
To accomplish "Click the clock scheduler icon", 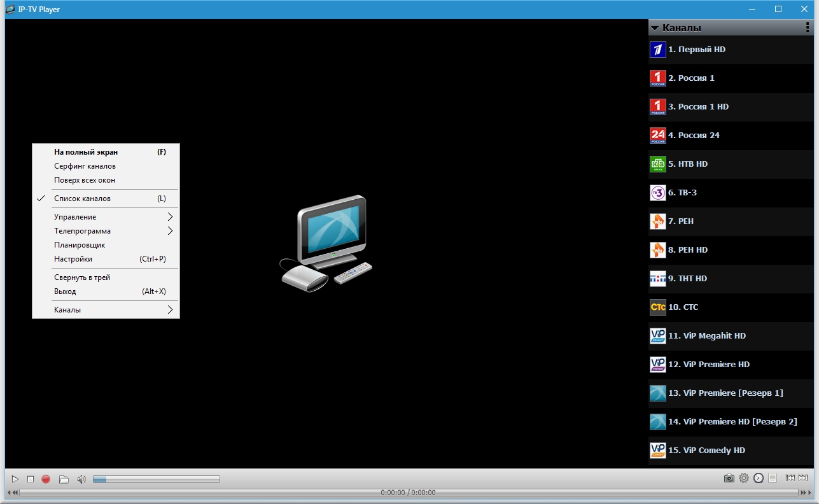I will (x=758, y=479).
